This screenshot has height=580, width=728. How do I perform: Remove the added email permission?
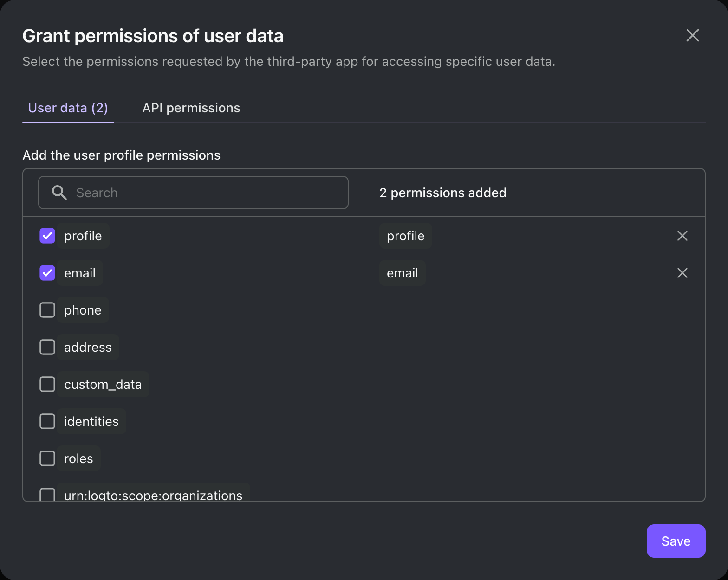coord(682,273)
